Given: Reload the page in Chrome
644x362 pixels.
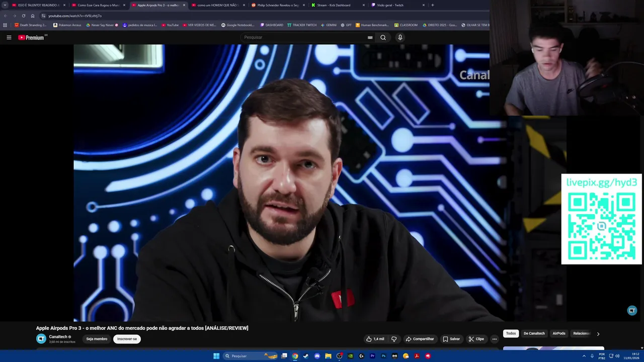Looking at the screenshot, I should pos(23,16).
